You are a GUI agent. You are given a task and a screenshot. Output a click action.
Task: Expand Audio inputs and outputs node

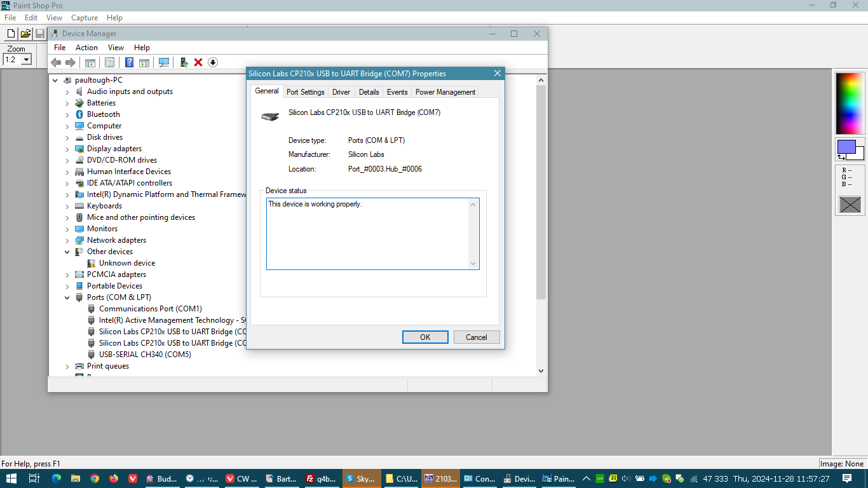tap(67, 91)
